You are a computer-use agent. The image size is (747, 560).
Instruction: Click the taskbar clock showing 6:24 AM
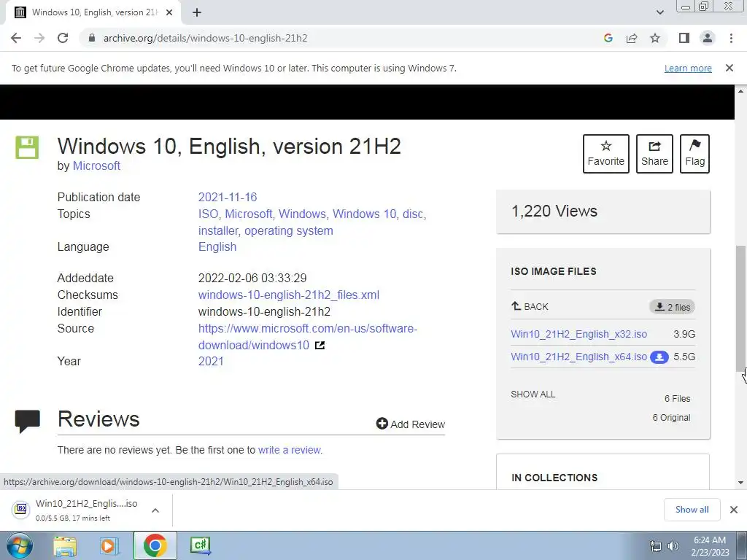(710, 546)
